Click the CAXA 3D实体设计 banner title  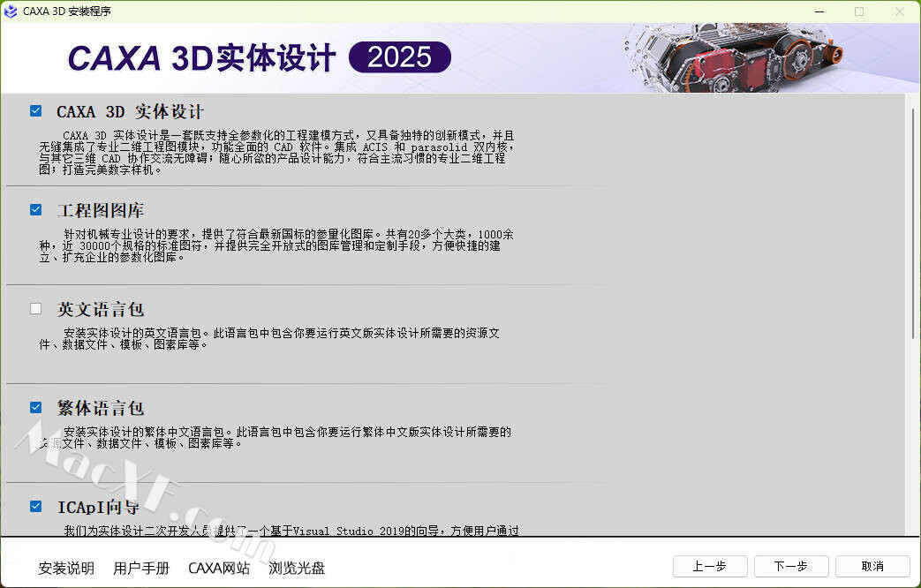[202, 58]
